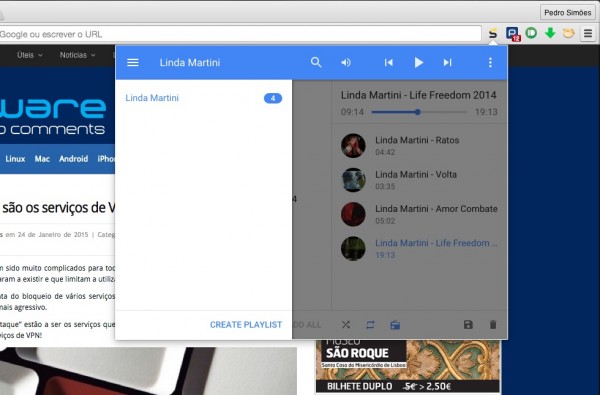Delete playlist with trash icon
The image size is (600, 395).
(493, 325)
